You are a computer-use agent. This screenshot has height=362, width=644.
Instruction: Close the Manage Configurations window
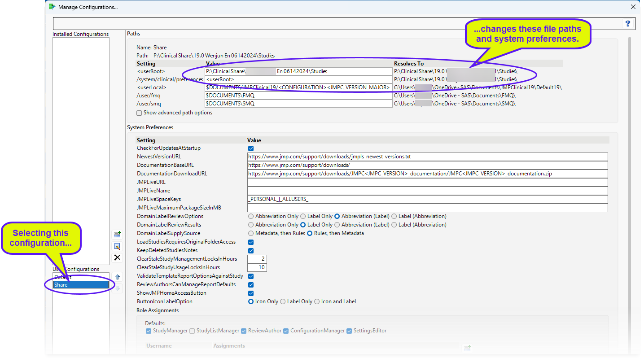633,7
